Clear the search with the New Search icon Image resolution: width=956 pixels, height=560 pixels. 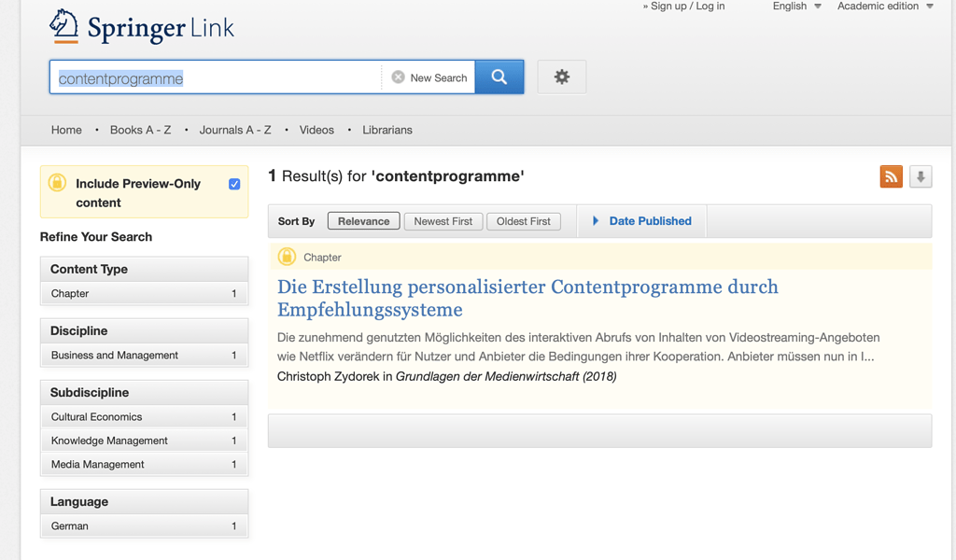[x=400, y=77]
